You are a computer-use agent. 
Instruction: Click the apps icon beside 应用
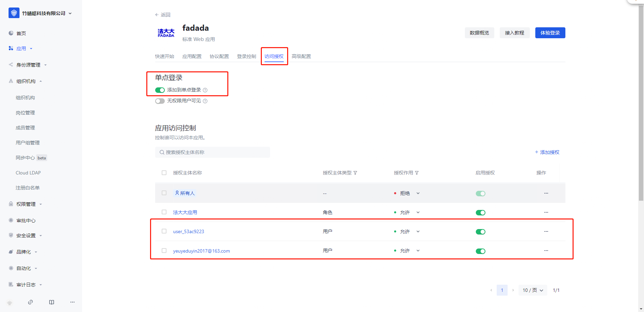tap(11, 48)
